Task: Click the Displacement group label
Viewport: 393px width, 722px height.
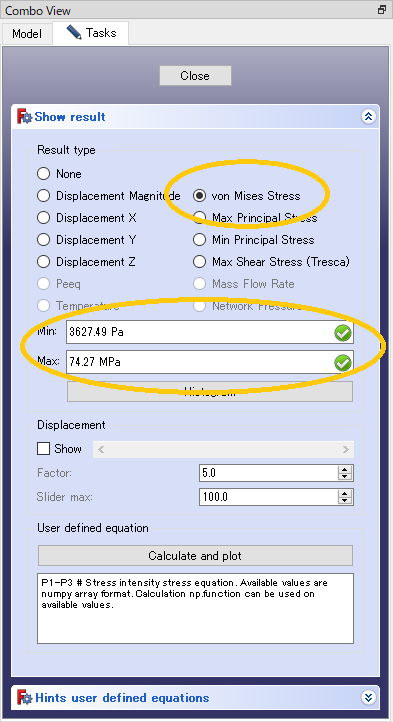Action: click(71, 425)
